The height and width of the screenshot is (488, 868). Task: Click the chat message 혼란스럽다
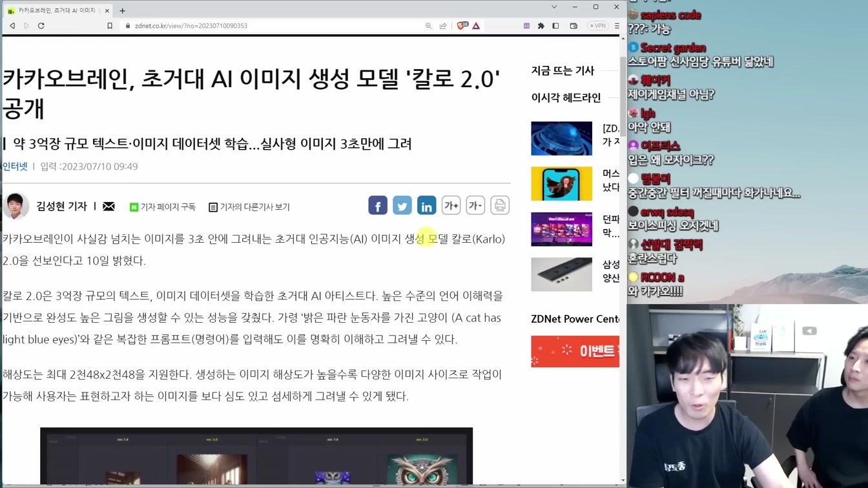(x=652, y=258)
